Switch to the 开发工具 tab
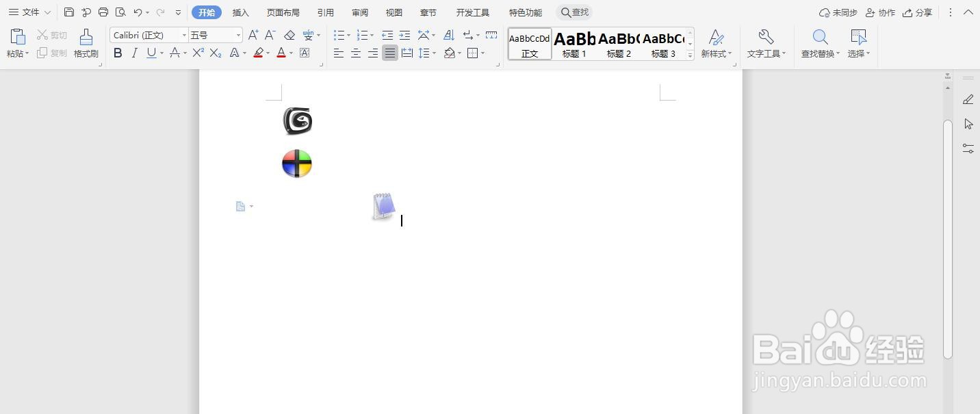Image resolution: width=980 pixels, height=414 pixels. [x=473, y=12]
